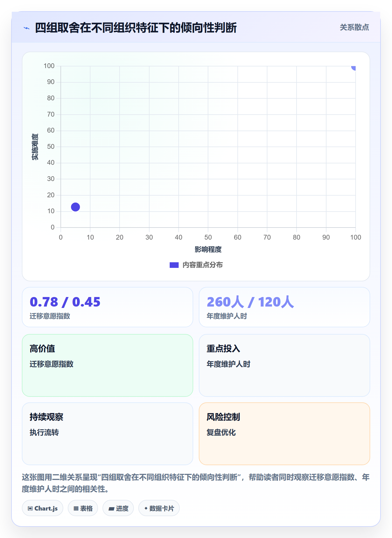Image resolution: width=392 pixels, height=538 pixels.
Task: Click the card title 四组取舍在不同组织特征下的倾向性判断
Action: (x=136, y=28)
